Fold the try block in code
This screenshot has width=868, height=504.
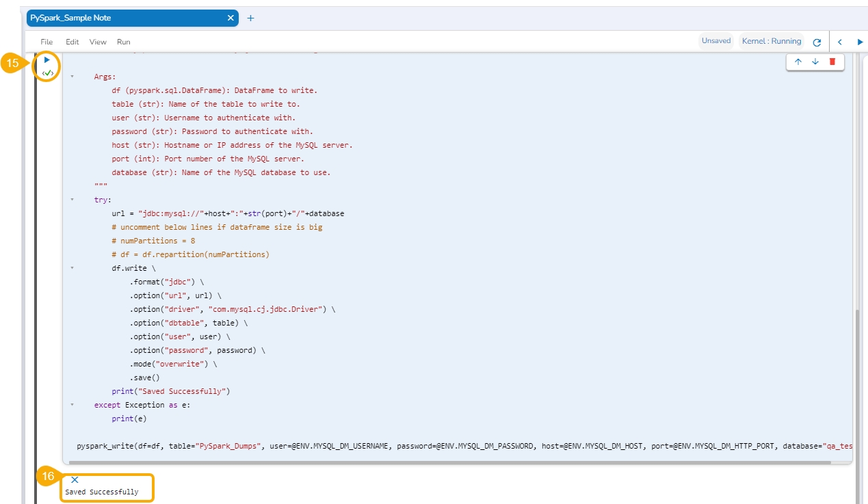tap(72, 200)
